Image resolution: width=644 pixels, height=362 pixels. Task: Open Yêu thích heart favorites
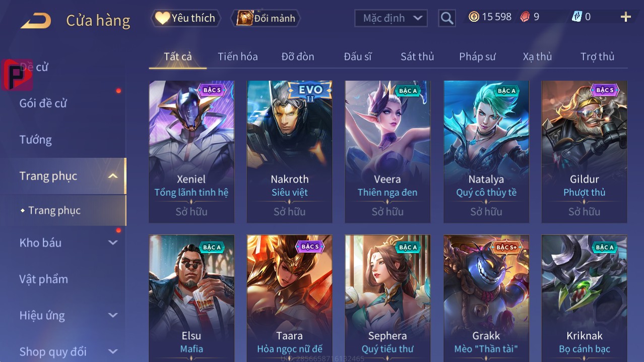pyautogui.click(x=185, y=18)
